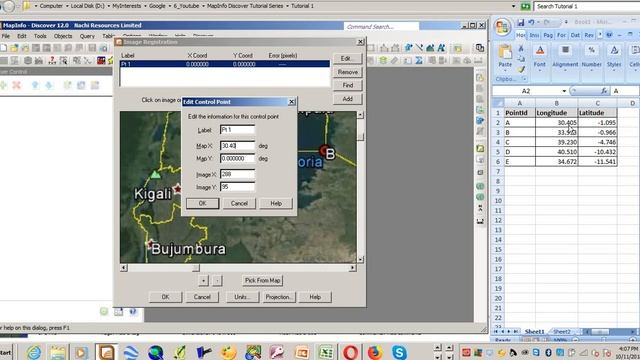Click the Excel insert function fx icon

(604, 91)
